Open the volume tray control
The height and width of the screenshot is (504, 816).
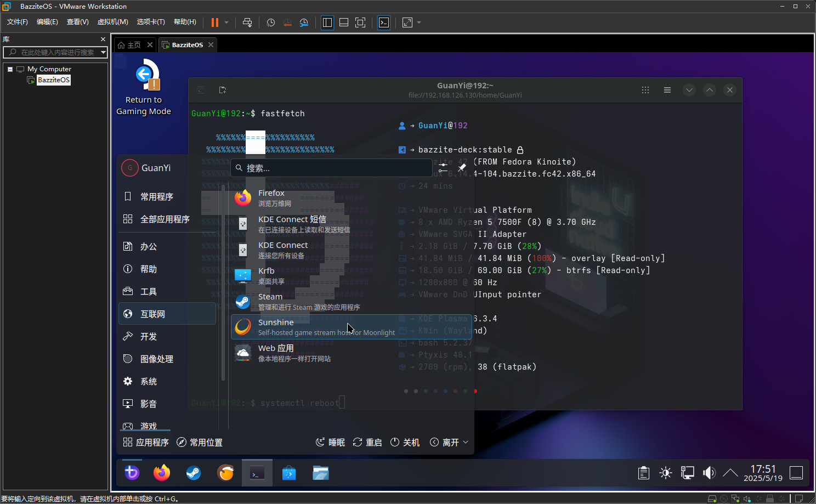point(709,473)
